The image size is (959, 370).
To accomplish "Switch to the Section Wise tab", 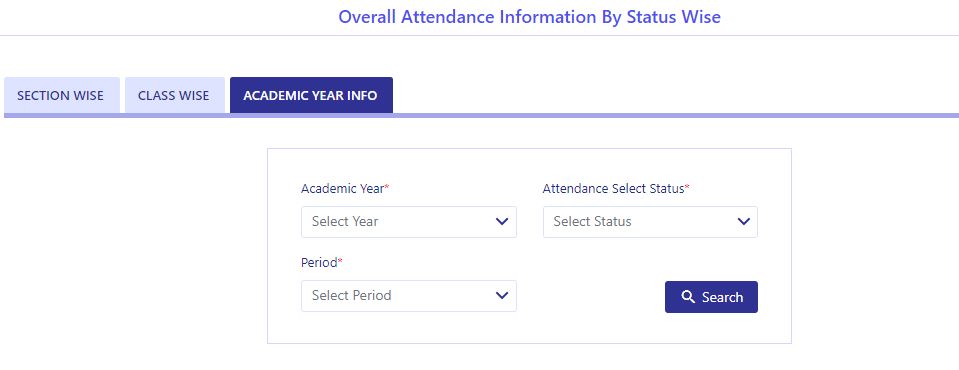I will pos(62,95).
